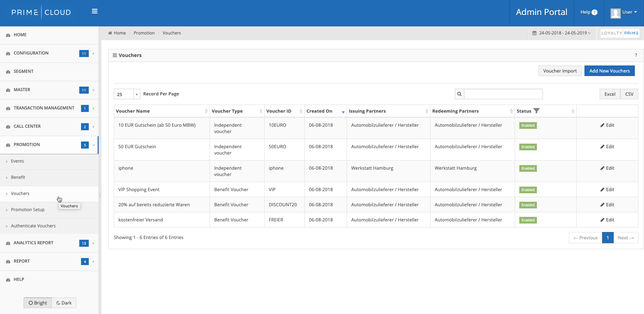Expand the TRANSACTION MANAGEMENT menu
This screenshot has height=314, width=644.
tap(49, 108)
